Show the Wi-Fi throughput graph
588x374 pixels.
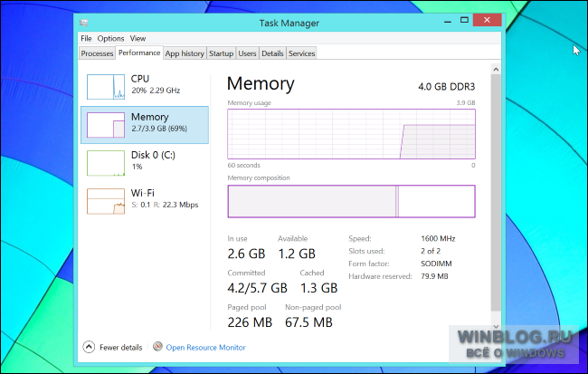point(106,201)
